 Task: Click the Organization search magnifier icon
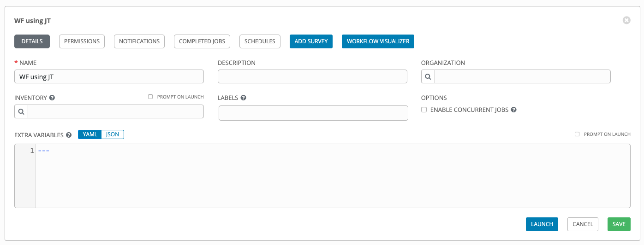428,76
